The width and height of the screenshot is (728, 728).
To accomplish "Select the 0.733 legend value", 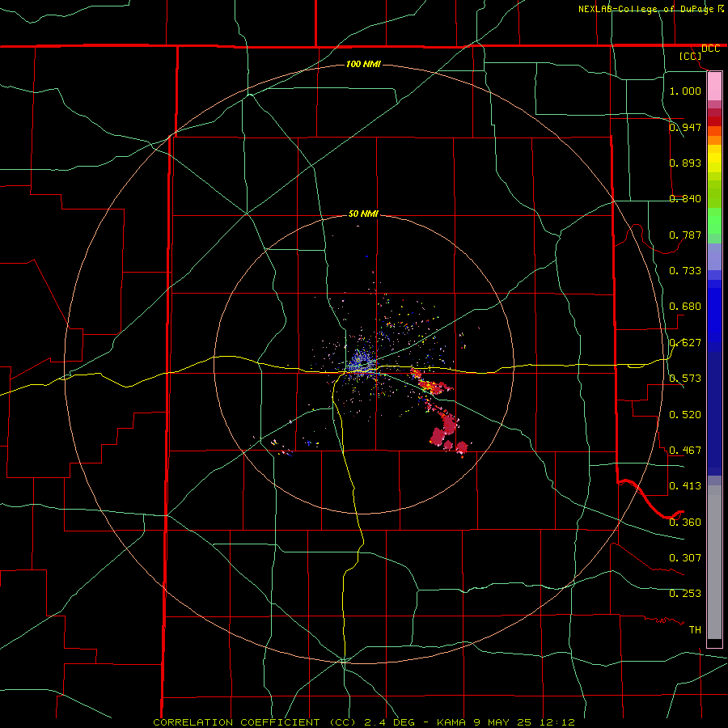I will tap(685, 271).
